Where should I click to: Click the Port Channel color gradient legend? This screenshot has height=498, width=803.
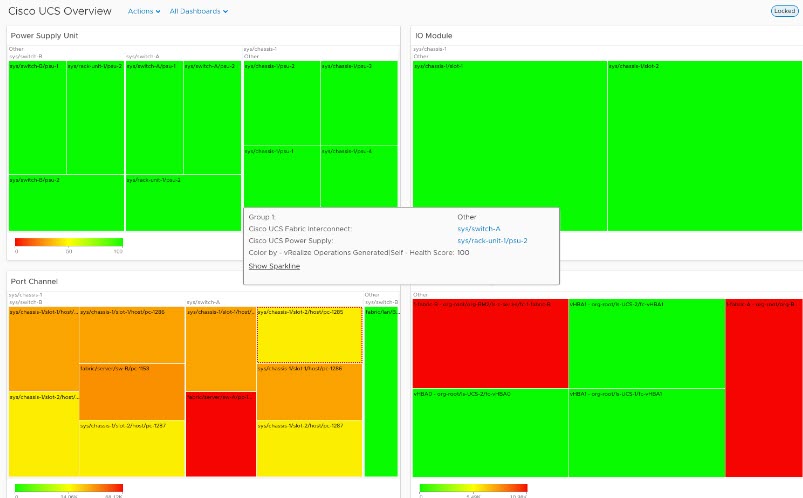pyautogui.click(x=69, y=488)
